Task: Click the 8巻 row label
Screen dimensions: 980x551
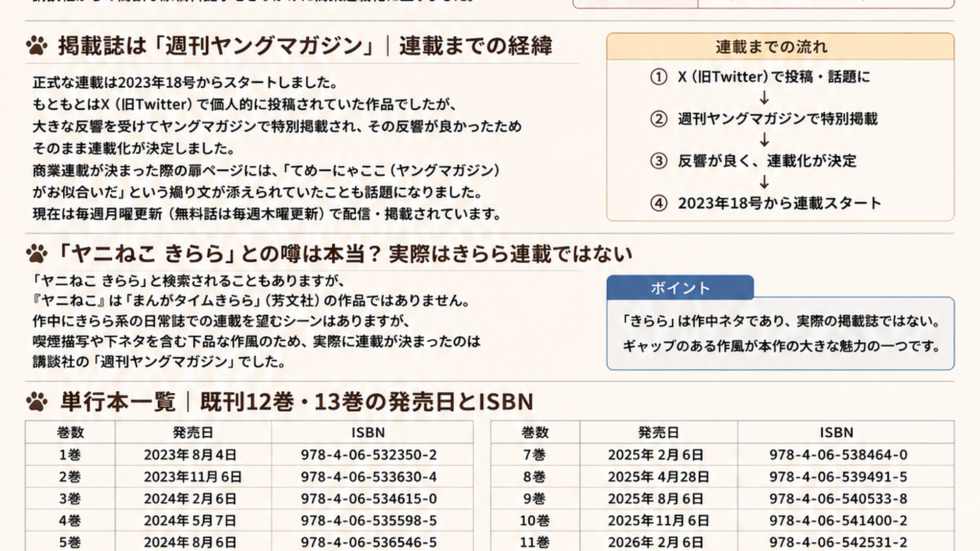Action: pyautogui.click(x=534, y=477)
